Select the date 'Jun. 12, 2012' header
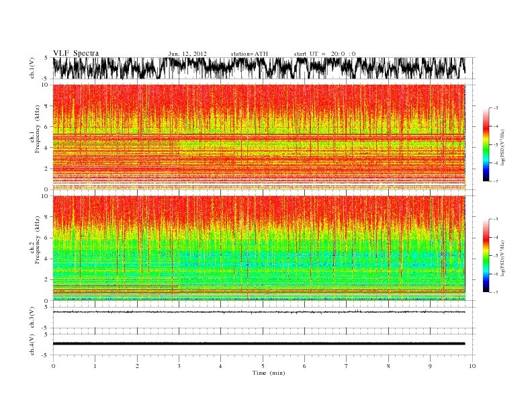The image size is (532, 411). pyautogui.click(x=187, y=54)
